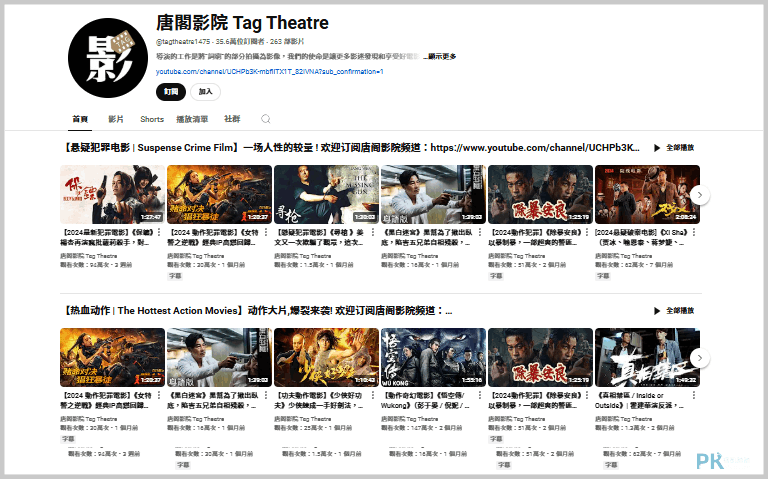Click title 【動作奇幻電影】《悟空傳/Wukong》

pos(427,401)
